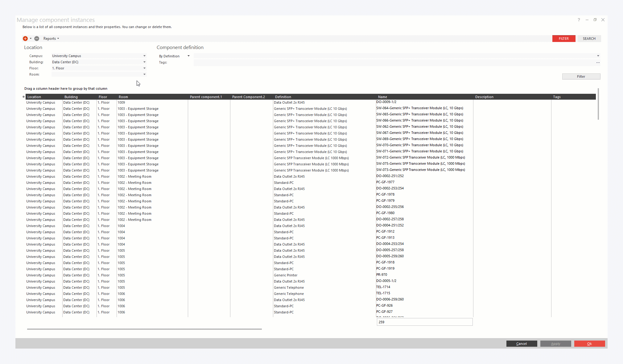Switch to the SEARCH tab
This screenshot has height=364, width=623.
coord(589,39)
